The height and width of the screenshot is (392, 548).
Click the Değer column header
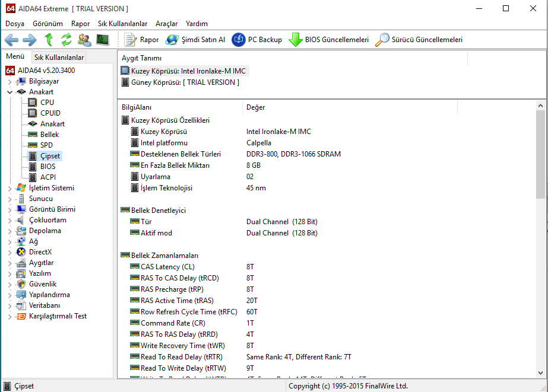pyautogui.click(x=256, y=107)
